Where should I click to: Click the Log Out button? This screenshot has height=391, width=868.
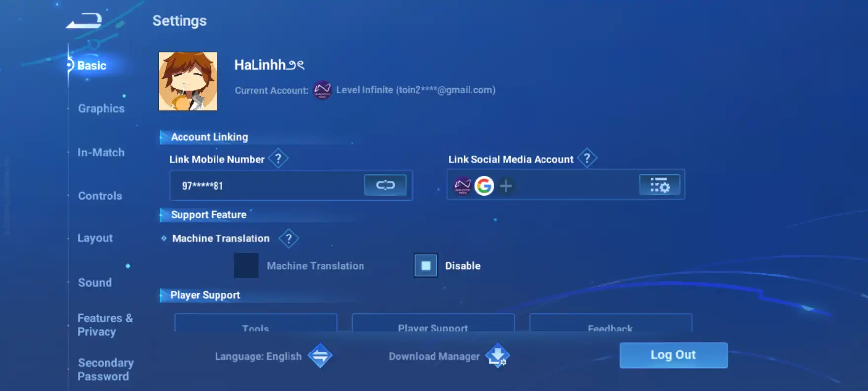(x=674, y=355)
